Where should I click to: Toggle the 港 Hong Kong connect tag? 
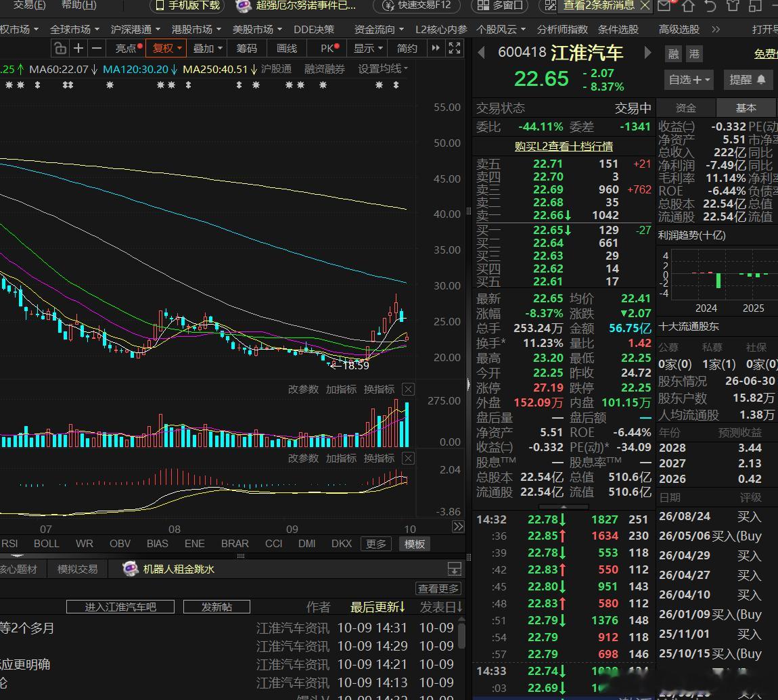[x=694, y=53]
